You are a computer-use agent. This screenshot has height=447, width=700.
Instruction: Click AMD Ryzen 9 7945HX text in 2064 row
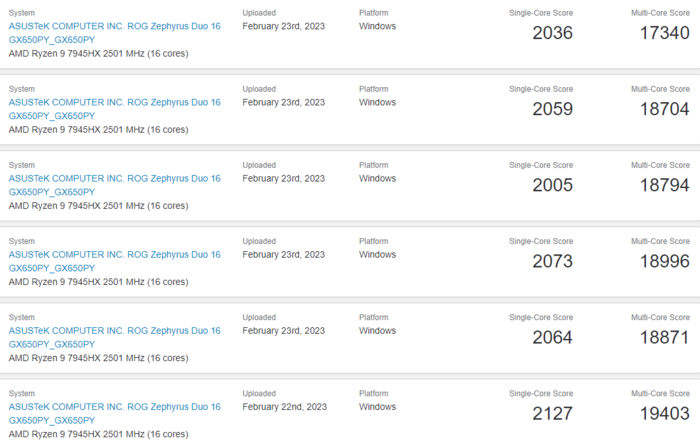[99, 358]
